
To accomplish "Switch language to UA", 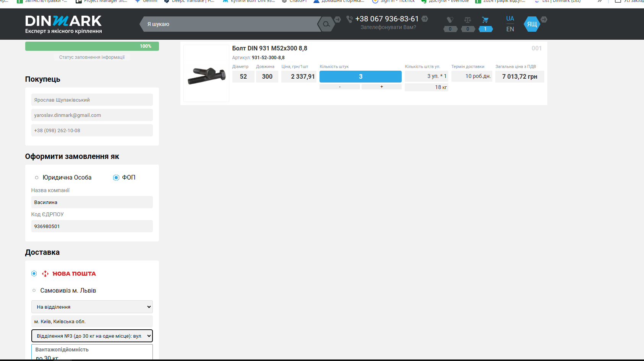I will 510,19.
